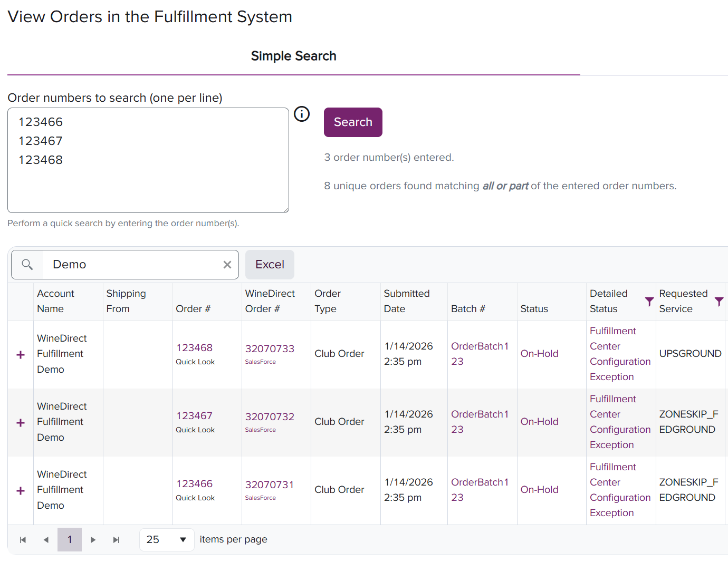Click the info icon beside order numbers box
Image resolution: width=728 pixels, height=562 pixels.
point(302,114)
